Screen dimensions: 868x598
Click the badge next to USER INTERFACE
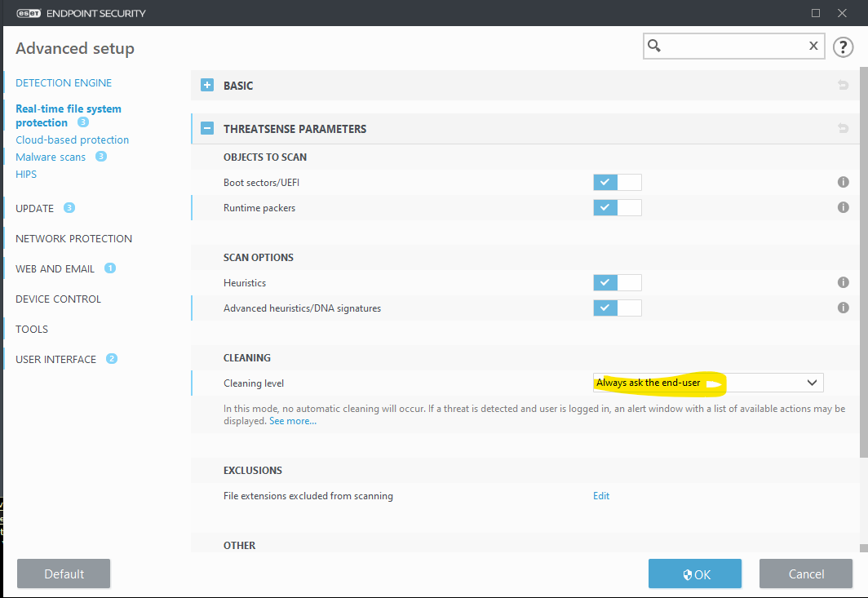(x=111, y=359)
